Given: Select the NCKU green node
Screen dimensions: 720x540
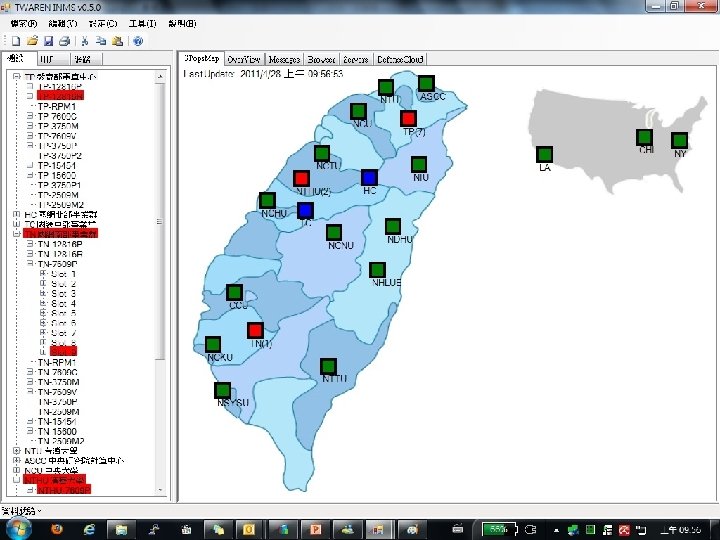Looking at the screenshot, I should [x=213, y=344].
